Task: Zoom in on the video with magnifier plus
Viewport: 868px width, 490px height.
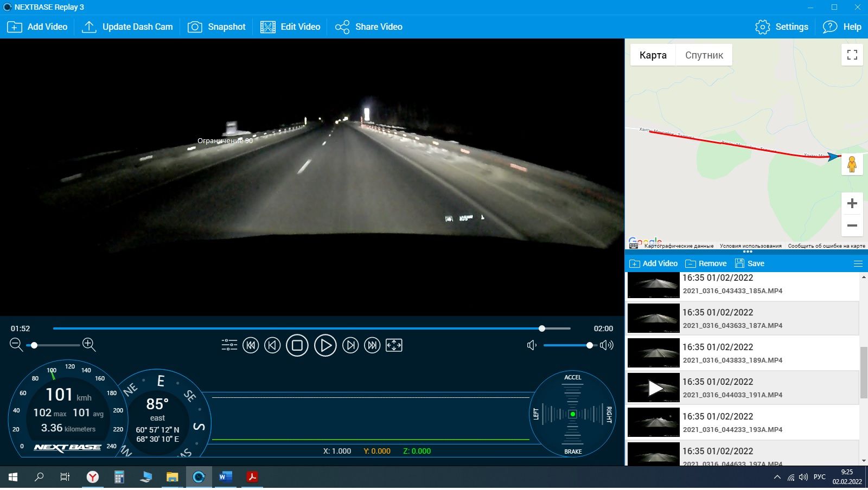Action: coord(89,345)
